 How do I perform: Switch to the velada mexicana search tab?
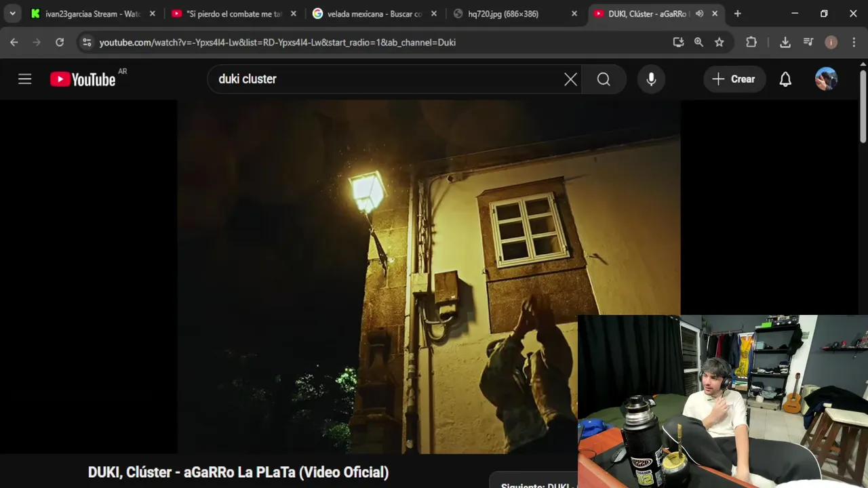coord(374,14)
